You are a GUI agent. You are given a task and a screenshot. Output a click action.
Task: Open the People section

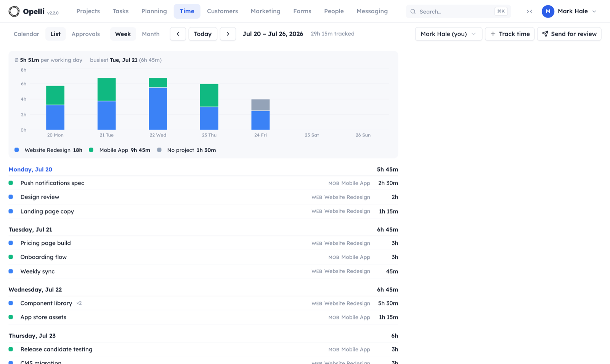[x=334, y=11]
